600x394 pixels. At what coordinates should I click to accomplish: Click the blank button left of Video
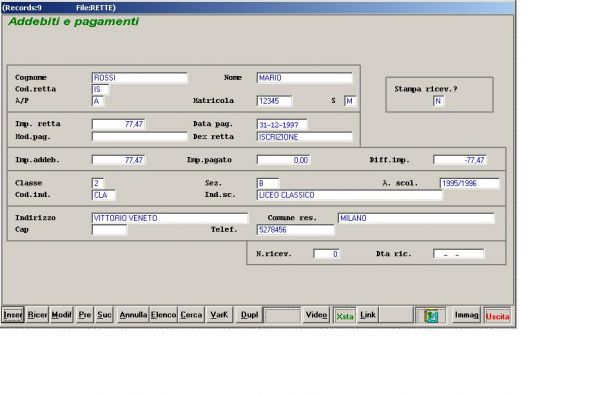tap(282, 316)
